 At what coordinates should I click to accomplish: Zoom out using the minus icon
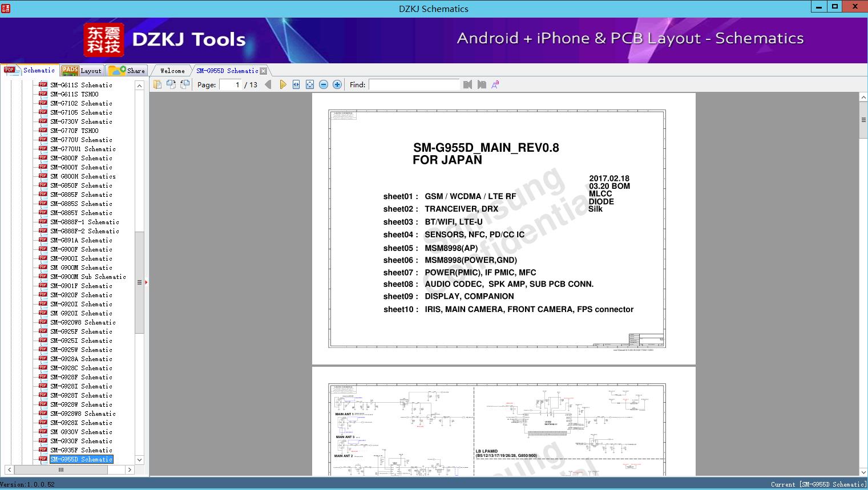tap(323, 84)
